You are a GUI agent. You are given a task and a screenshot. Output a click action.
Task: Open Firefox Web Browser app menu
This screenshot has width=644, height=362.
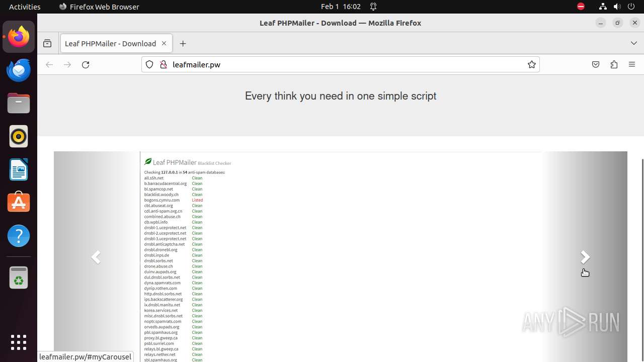99,7
